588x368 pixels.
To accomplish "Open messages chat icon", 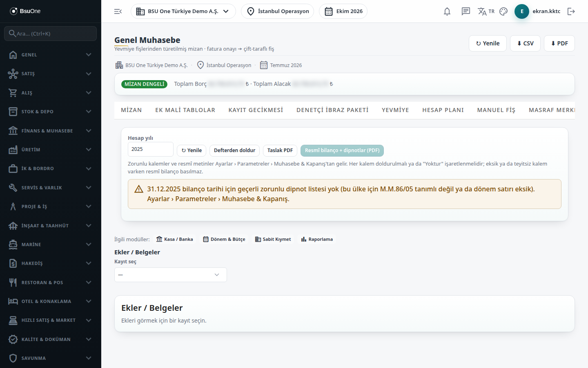I will tap(466, 11).
